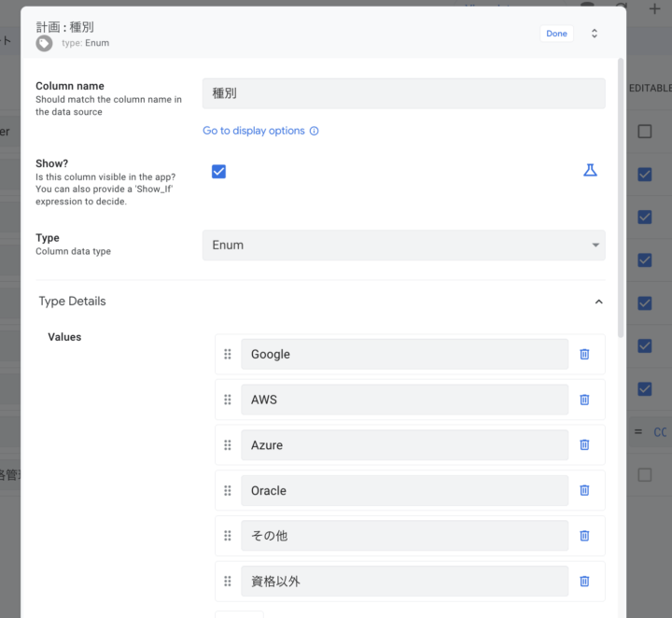Click the Column name input field

[x=403, y=93]
